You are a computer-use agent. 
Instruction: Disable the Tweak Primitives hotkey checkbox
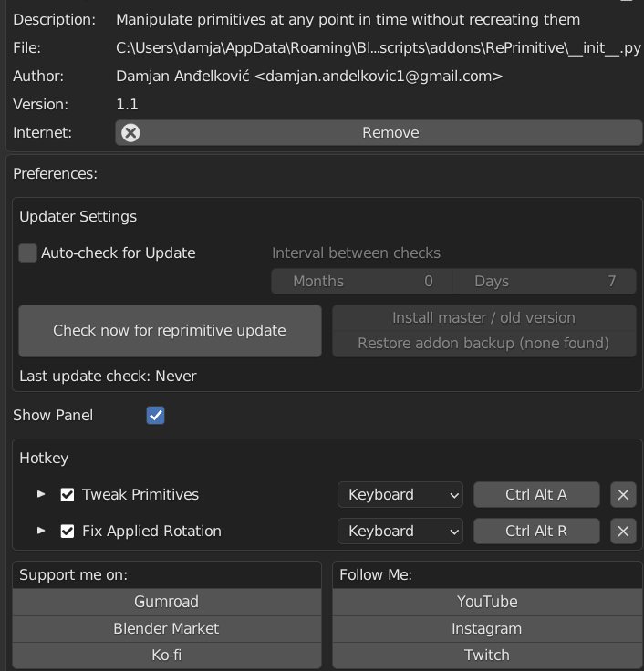[x=68, y=494]
